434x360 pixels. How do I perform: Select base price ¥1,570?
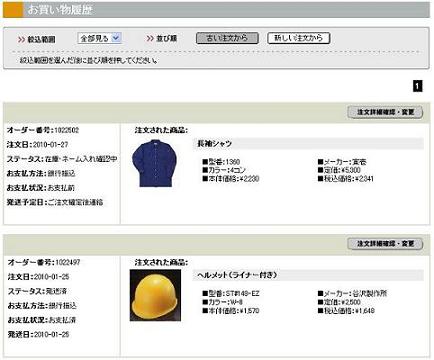click(249, 311)
